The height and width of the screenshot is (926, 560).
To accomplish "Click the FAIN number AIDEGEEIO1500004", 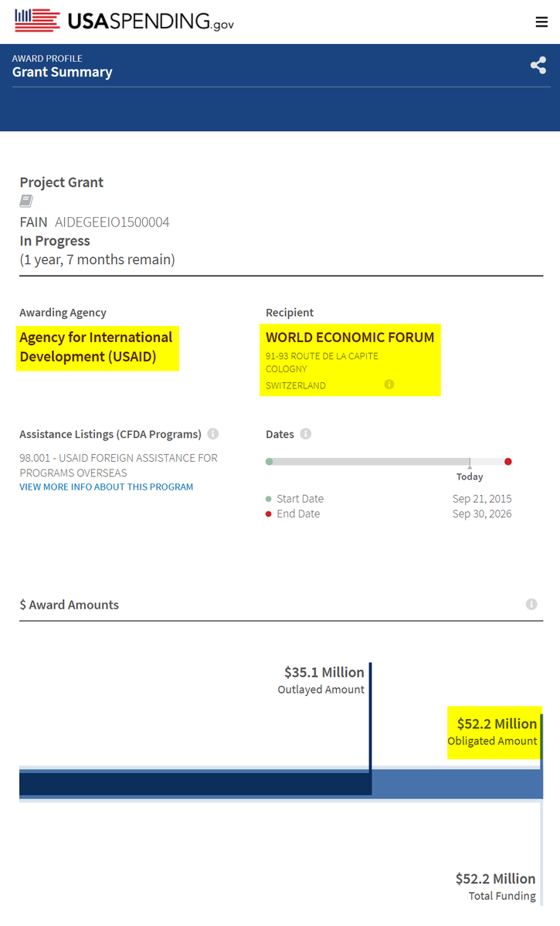I will coord(112,222).
